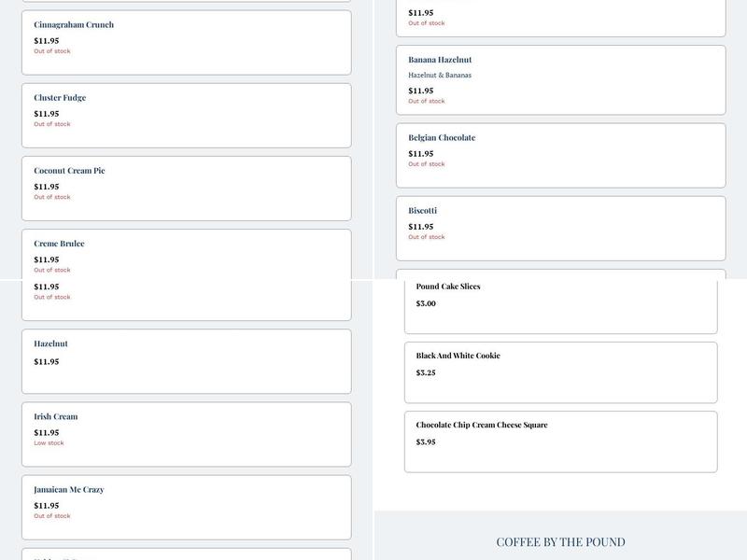
Task: Open Chocolate Chip Cream Cheese Square item
Action: 560,441
